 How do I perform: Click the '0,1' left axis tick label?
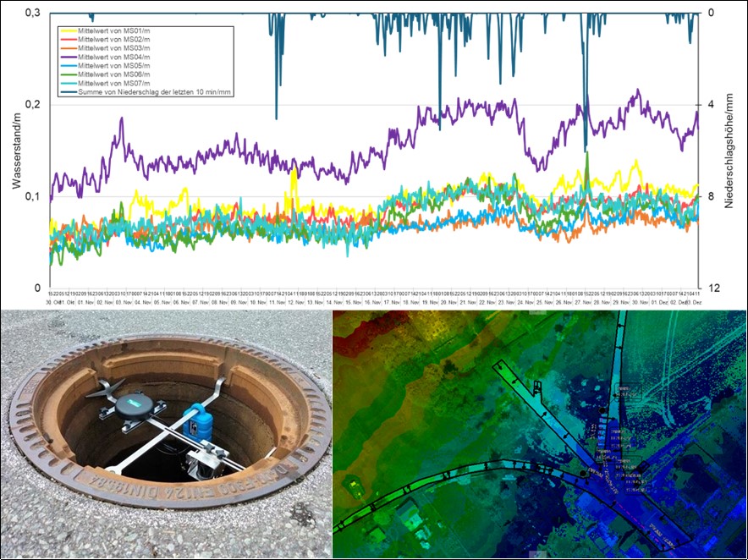pos(32,197)
